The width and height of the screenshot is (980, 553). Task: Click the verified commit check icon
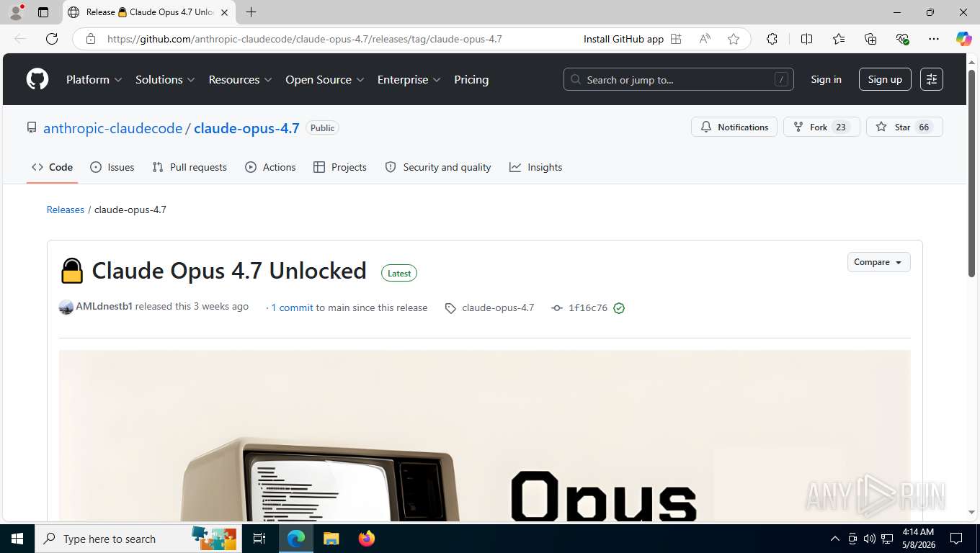[x=619, y=308]
